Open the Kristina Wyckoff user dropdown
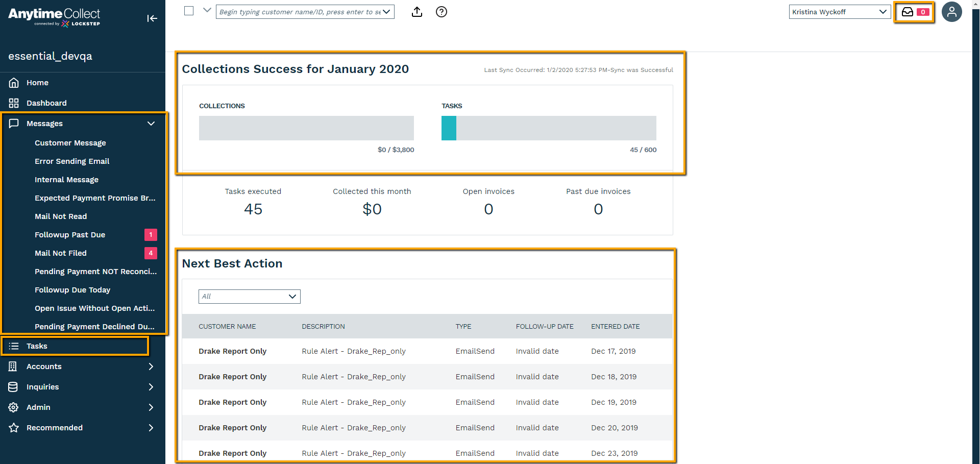 pos(839,12)
